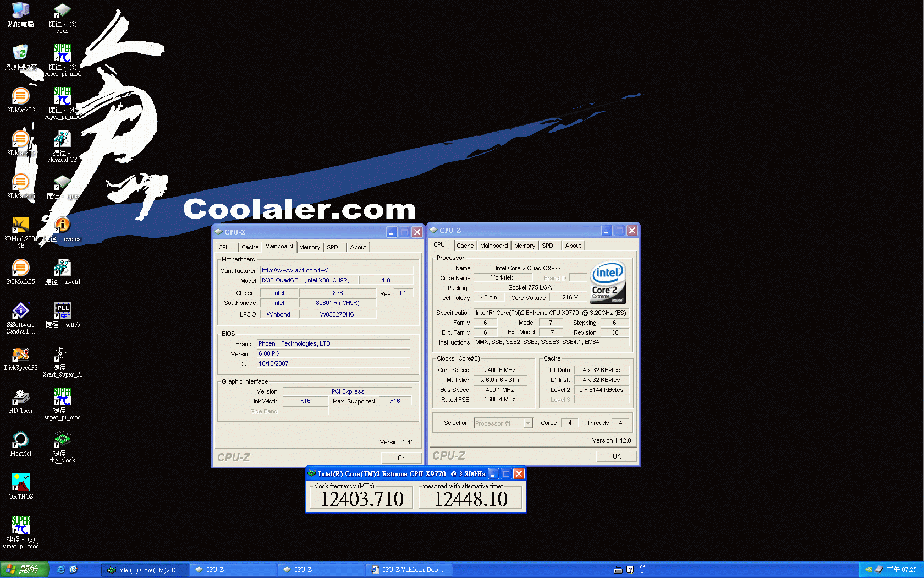The image size is (924, 578).
Task: Launch the ORTHOS desktop icon
Action: tap(20, 487)
